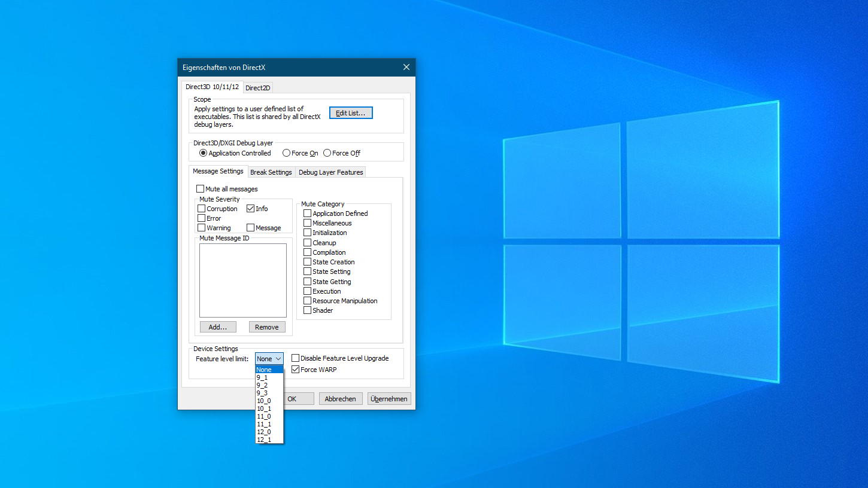Viewport: 868px width, 488px height.
Task: Choose 11_0 from feature level list
Action: [x=264, y=416]
